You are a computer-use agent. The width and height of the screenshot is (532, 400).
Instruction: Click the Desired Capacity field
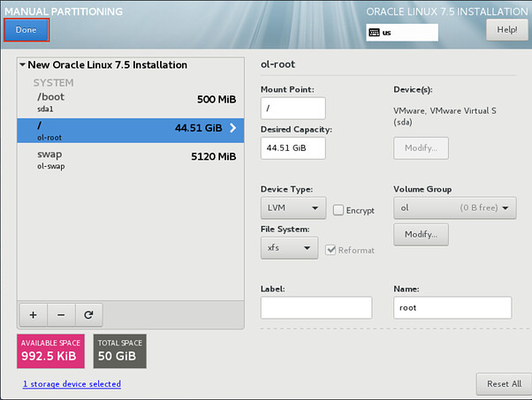pos(293,148)
